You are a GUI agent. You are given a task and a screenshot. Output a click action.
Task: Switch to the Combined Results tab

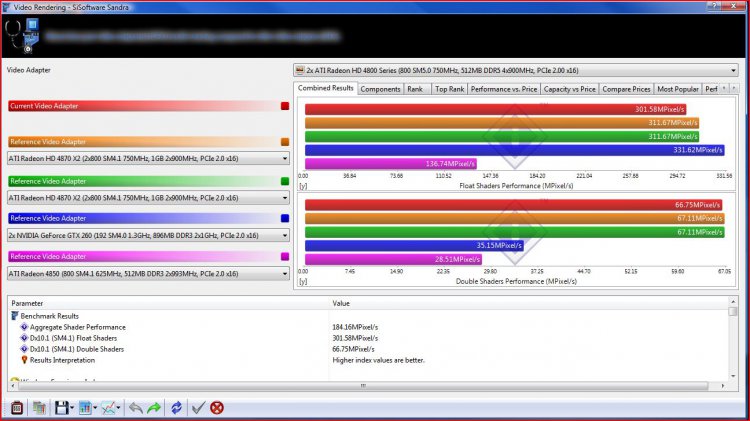pos(325,88)
